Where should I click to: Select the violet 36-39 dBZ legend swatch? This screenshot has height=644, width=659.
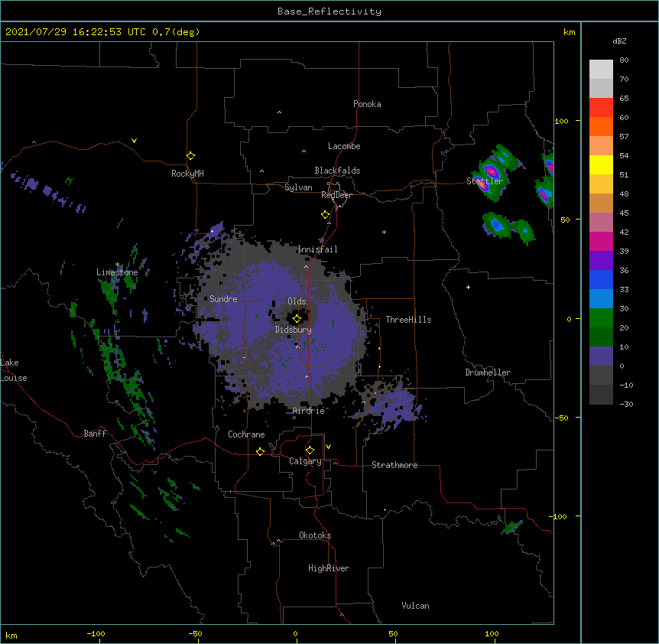601,261
